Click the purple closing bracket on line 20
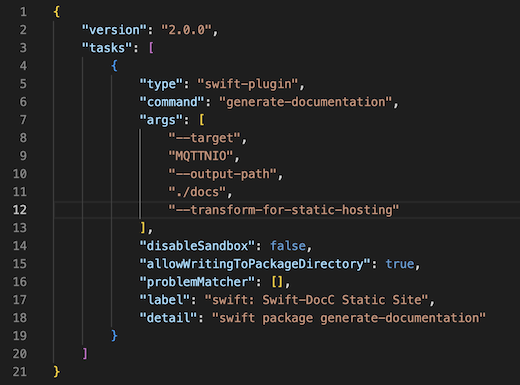520x385 pixels. (85, 354)
